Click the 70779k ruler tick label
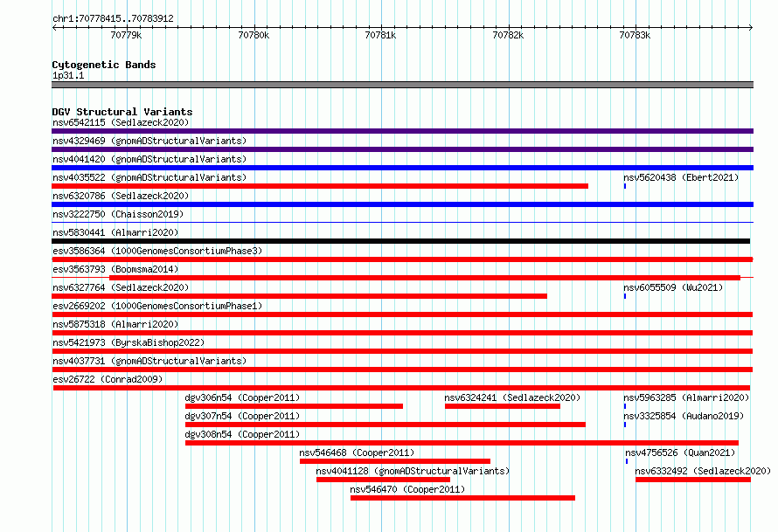 tap(126, 35)
